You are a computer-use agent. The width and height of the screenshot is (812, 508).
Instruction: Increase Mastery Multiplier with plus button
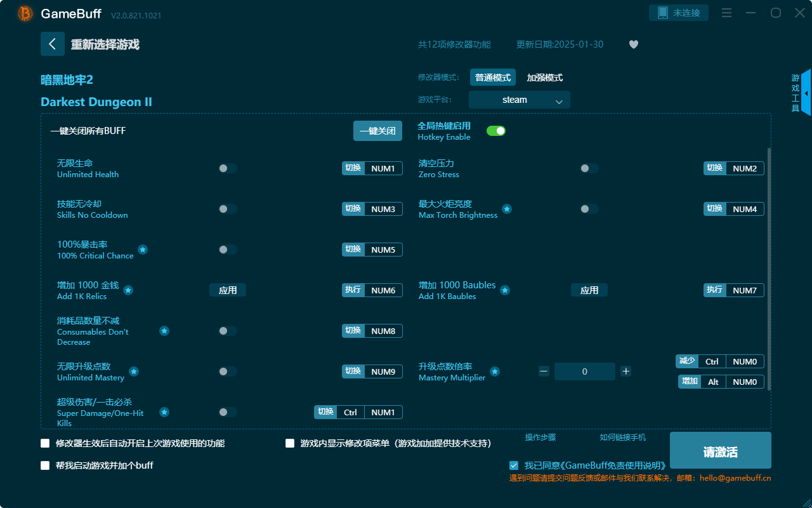coord(625,371)
